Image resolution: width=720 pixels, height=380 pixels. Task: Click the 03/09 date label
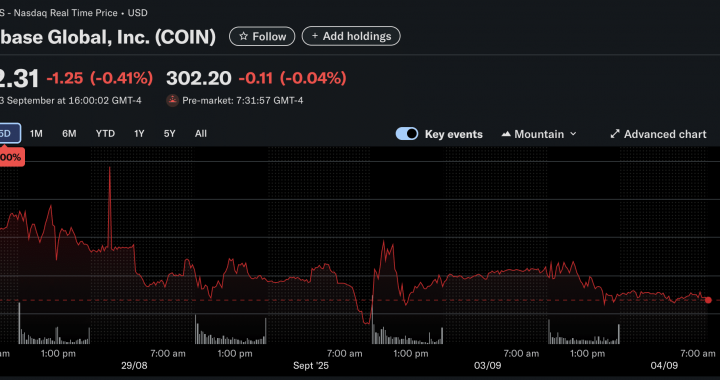tap(488, 366)
